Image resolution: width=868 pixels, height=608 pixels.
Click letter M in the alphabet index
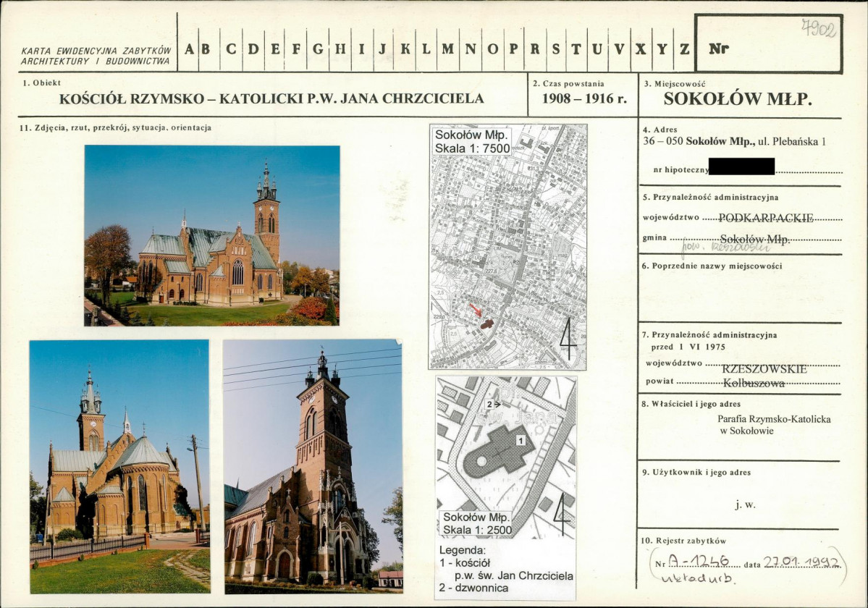coord(448,49)
